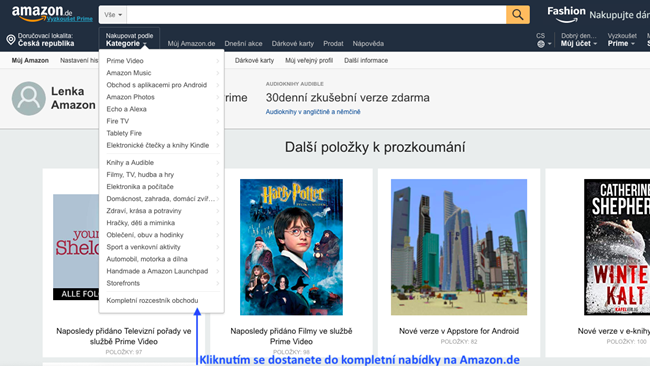This screenshot has height=366, width=650.
Task: Open Dárkové karty subnav tab
Action: tap(254, 61)
